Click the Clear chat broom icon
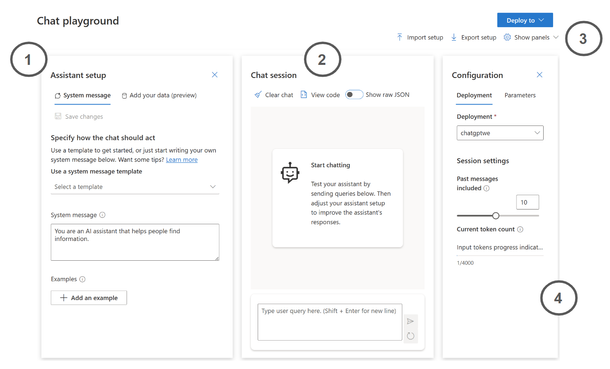Screen dimensions: 610x369 coord(258,94)
